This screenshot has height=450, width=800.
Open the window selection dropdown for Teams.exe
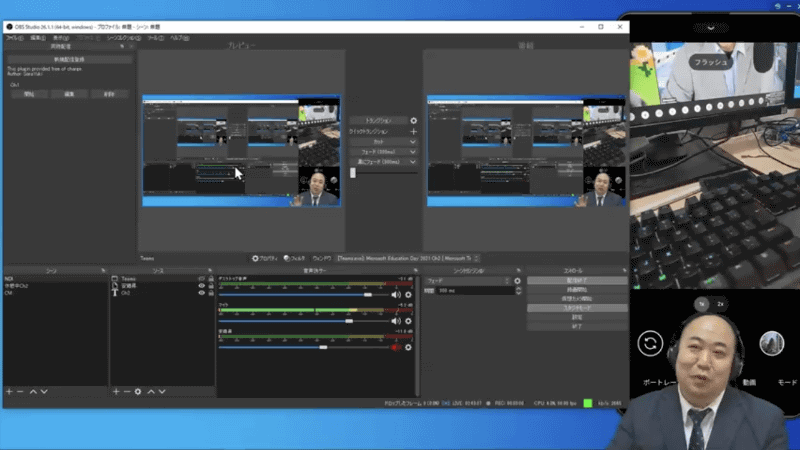pyautogui.click(x=409, y=257)
